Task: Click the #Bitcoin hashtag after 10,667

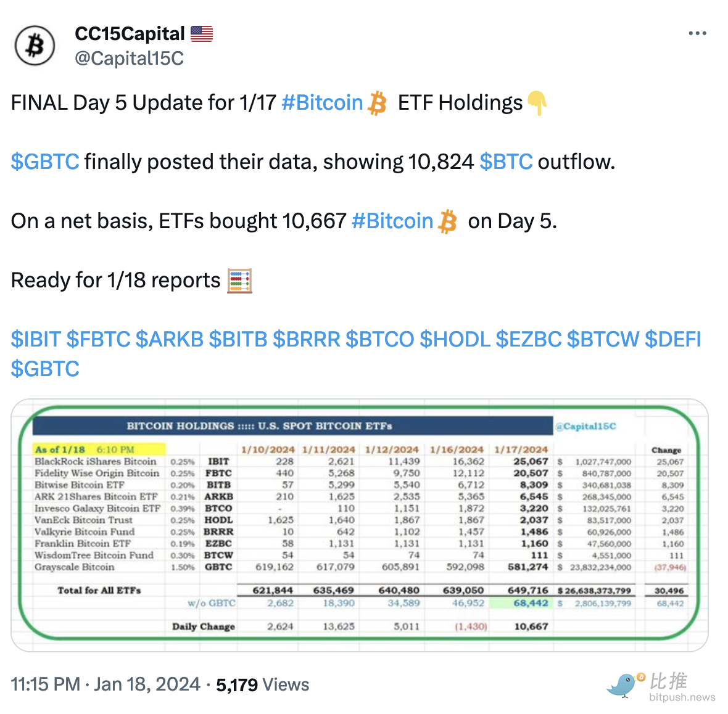Action: 392,221
